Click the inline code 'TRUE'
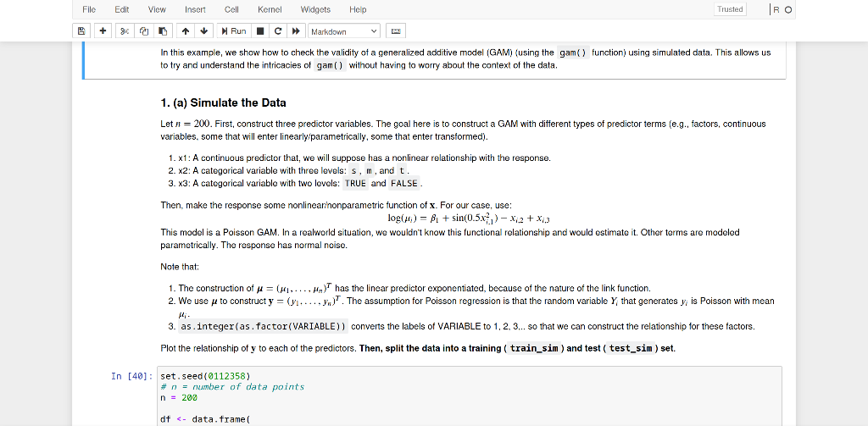 click(x=355, y=183)
